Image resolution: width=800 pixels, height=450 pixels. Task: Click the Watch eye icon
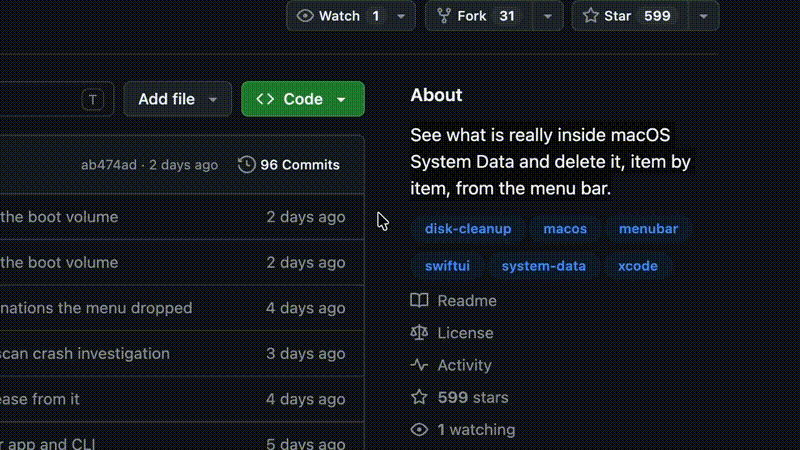(x=305, y=16)
